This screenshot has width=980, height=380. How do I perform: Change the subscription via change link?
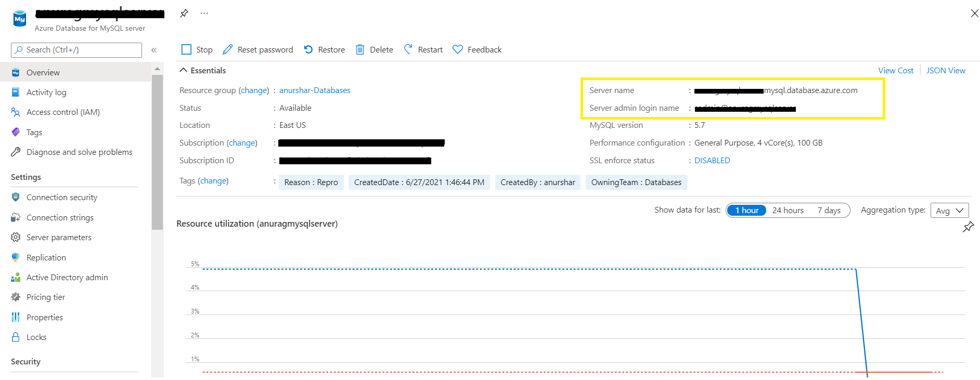point(242,142)
